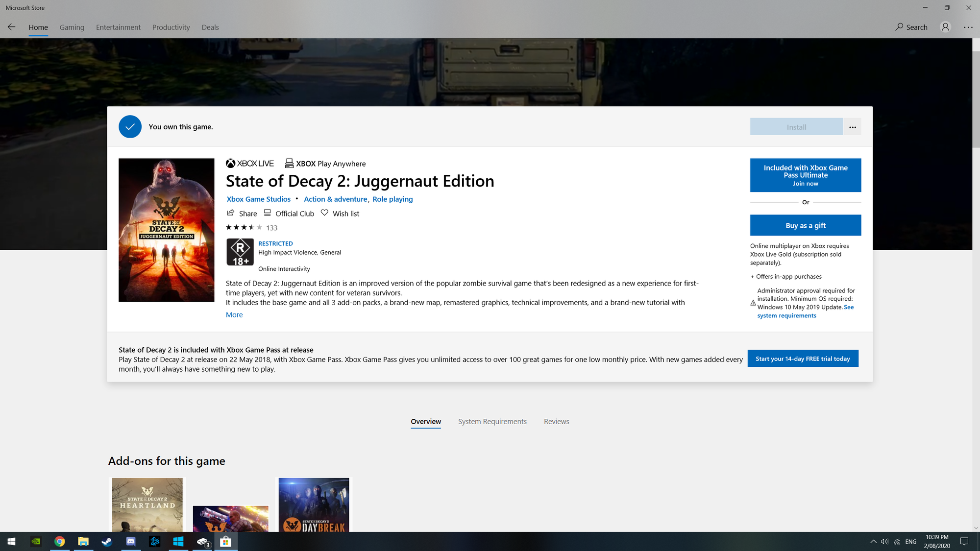Open install options ellipsis next to Install

(852, 127)
